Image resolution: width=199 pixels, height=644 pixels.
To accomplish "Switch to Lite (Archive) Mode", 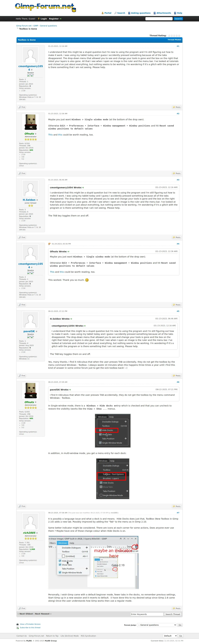I will coord(70,636).
